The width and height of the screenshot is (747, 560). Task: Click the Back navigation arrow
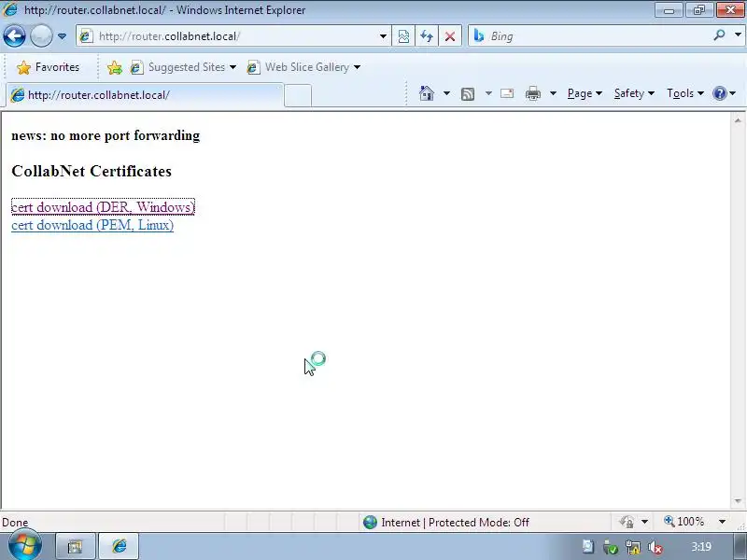14,36
